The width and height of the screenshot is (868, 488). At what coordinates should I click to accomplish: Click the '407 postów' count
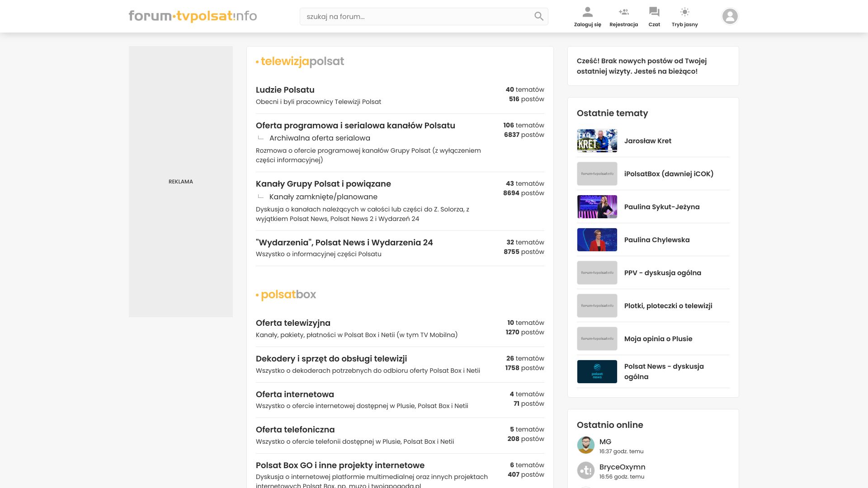click(525, 475)
